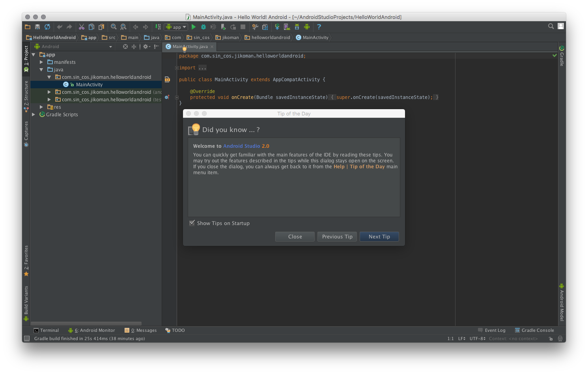Click the Next Tip button
Viewport: 588px width, 374px height.
[x=379, y=236]
